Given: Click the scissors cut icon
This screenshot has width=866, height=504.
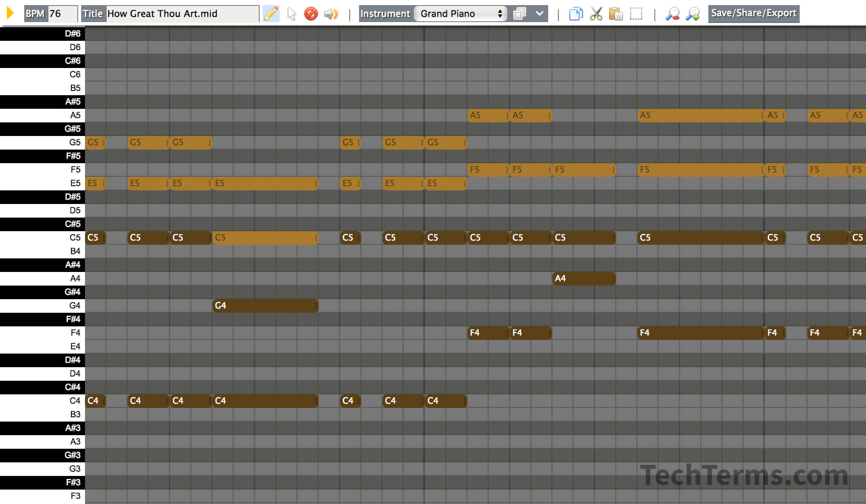Looking at the screenshot, I should [x=596, y=14].
